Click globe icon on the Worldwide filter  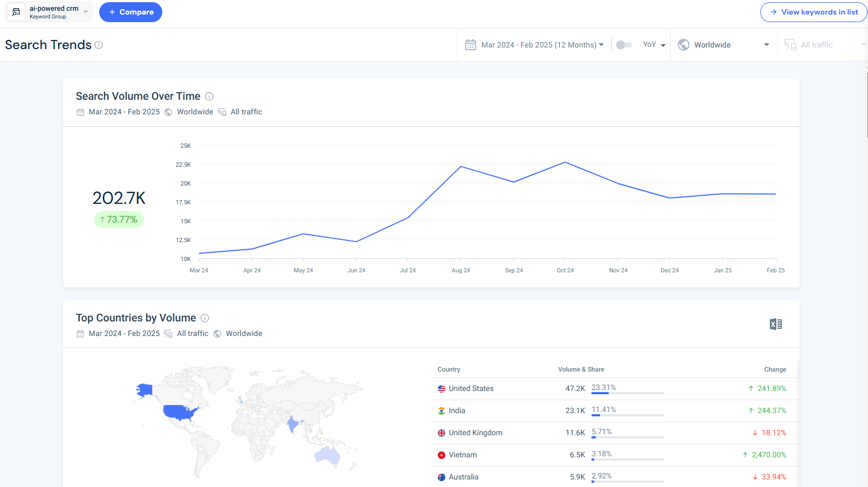click(683, 45)
